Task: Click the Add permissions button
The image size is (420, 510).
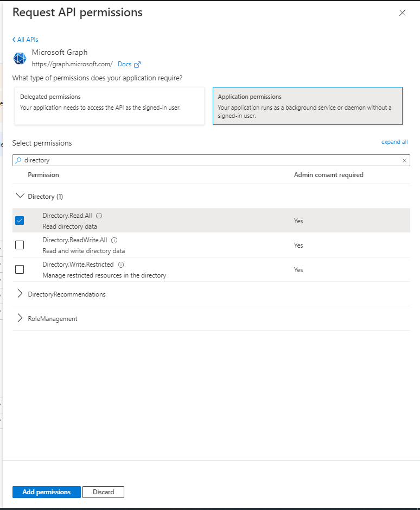Action: [x=47, y=492]
